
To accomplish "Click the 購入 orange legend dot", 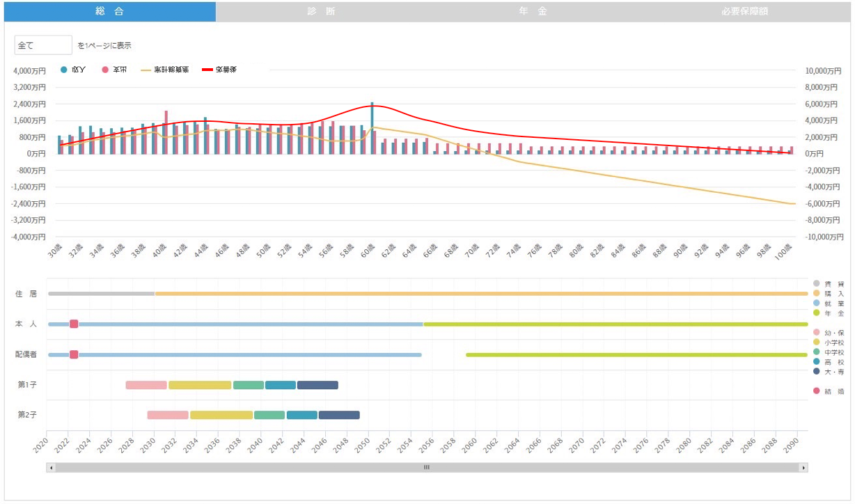I will [x=816, y=293].
